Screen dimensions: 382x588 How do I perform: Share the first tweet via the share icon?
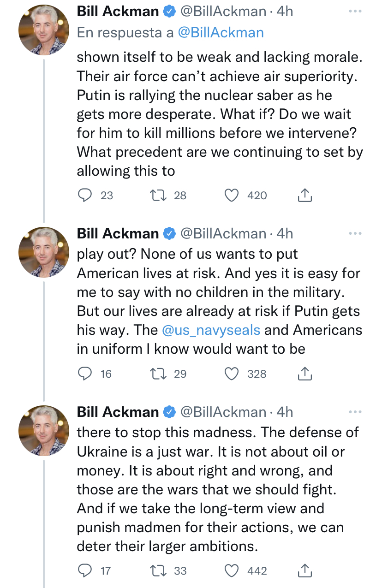[x=304, y=196]
